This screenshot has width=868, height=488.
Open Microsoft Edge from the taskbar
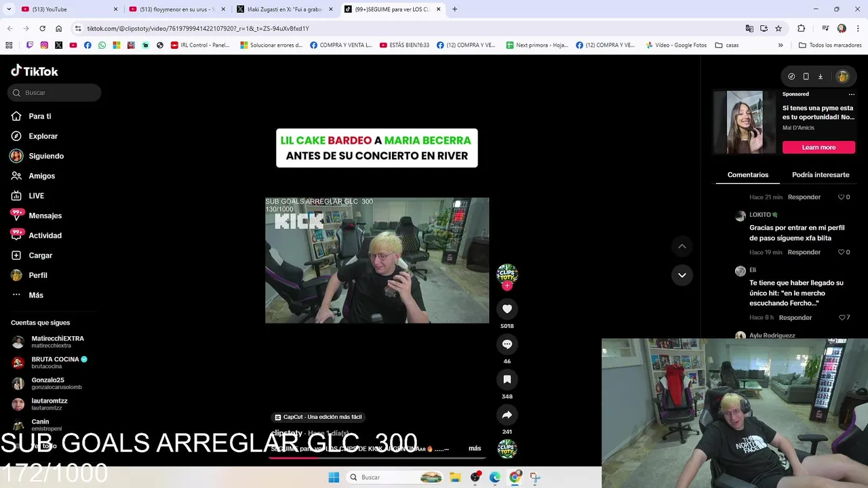point(495,477)
